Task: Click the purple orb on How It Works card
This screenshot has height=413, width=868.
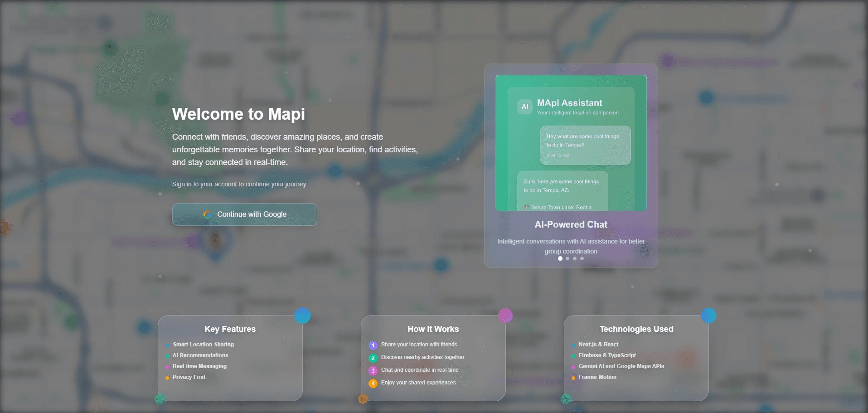Action: tap(505, 316)
